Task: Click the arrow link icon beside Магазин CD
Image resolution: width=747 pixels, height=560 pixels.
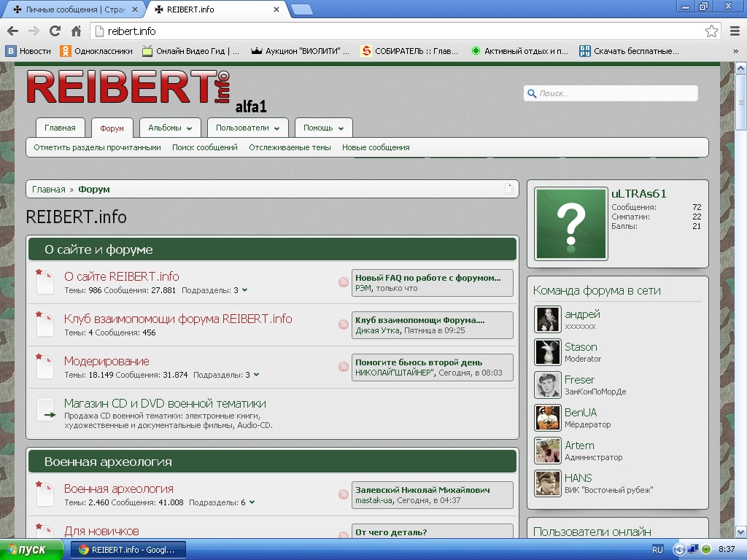Action: (46, 411)
